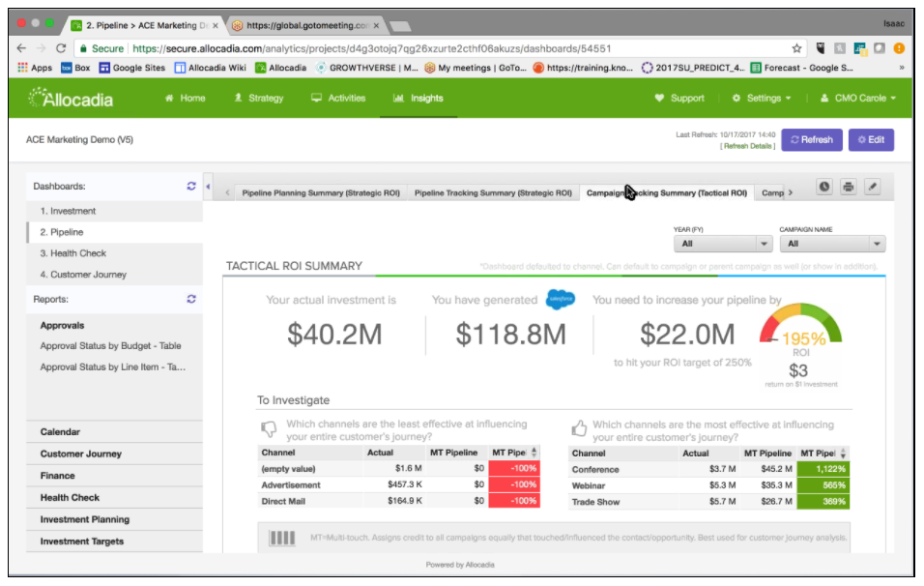The image size is (924, 586).
Task: Open the Box bookmark
Action: click(x=75, y=68)
